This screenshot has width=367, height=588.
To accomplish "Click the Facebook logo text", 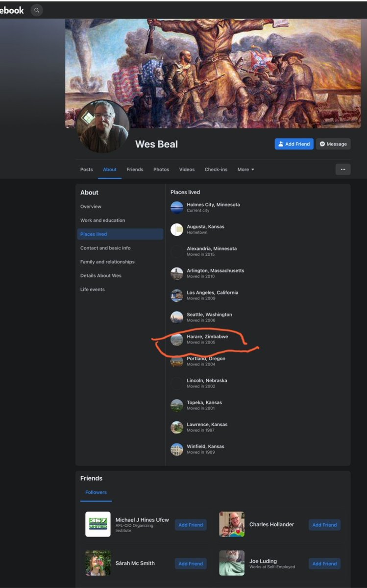I will [x=12, y=10].
